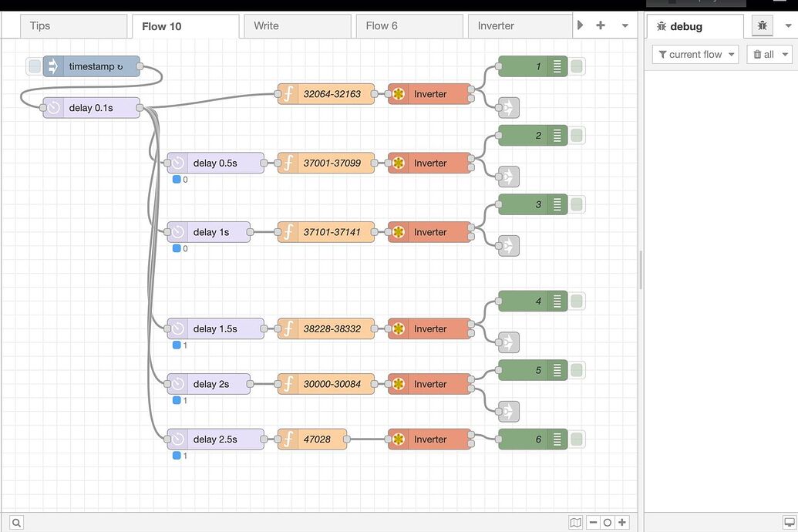Select the delay 2s node label

[211, 385]
